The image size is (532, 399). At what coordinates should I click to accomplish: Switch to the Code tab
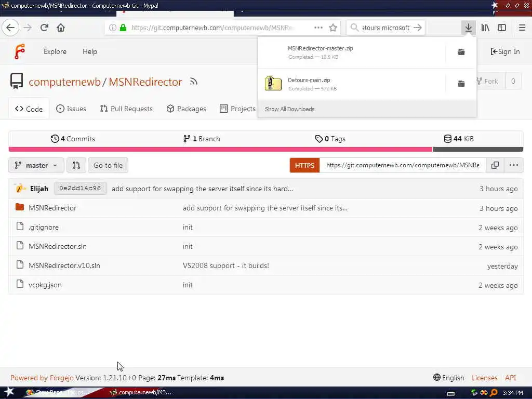click(x=29, y=109)
